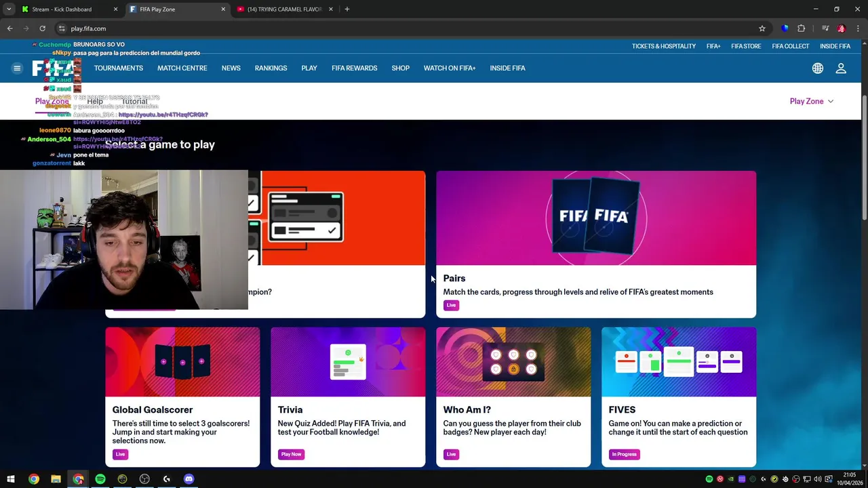Open Spotify from the taskbar

[x=100, y=479]
